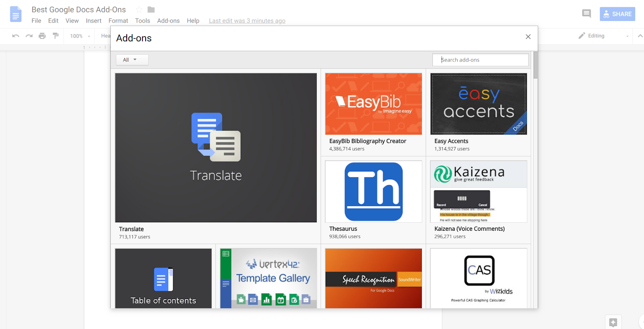This screenshot has width=644, height=329.
Task: Open the Format menu
Action: (118, 21)
